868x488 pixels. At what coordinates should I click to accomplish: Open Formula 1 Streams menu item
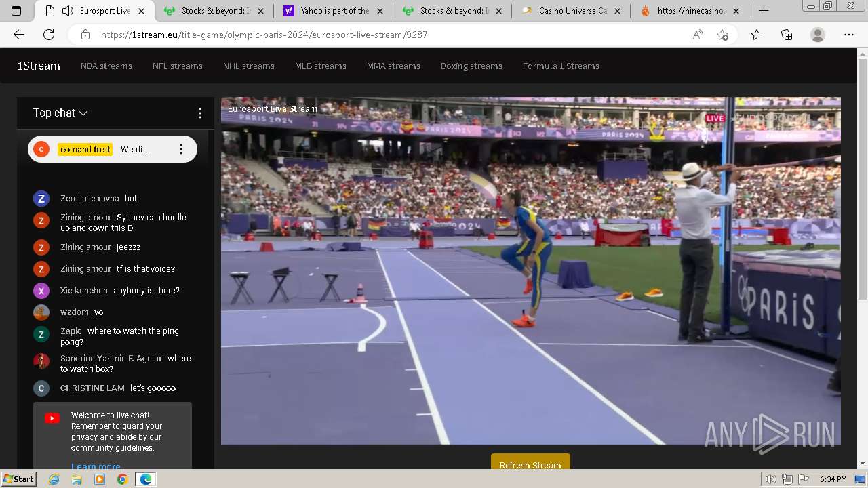(561, 66)
